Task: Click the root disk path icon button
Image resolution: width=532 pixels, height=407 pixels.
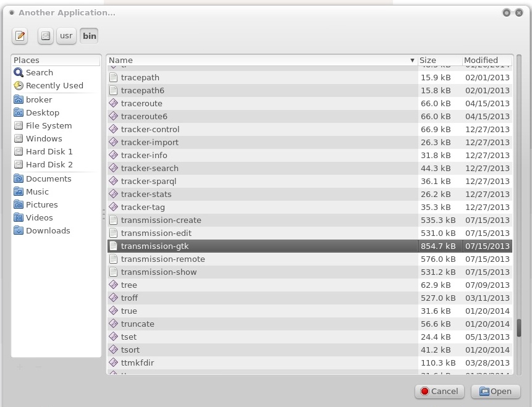Action: click(x=46, y=36)
